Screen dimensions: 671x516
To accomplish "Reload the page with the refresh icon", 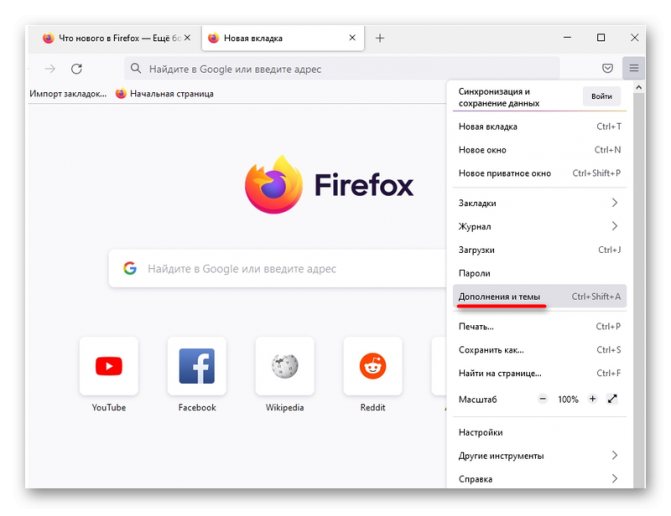I will coord(77,68).
